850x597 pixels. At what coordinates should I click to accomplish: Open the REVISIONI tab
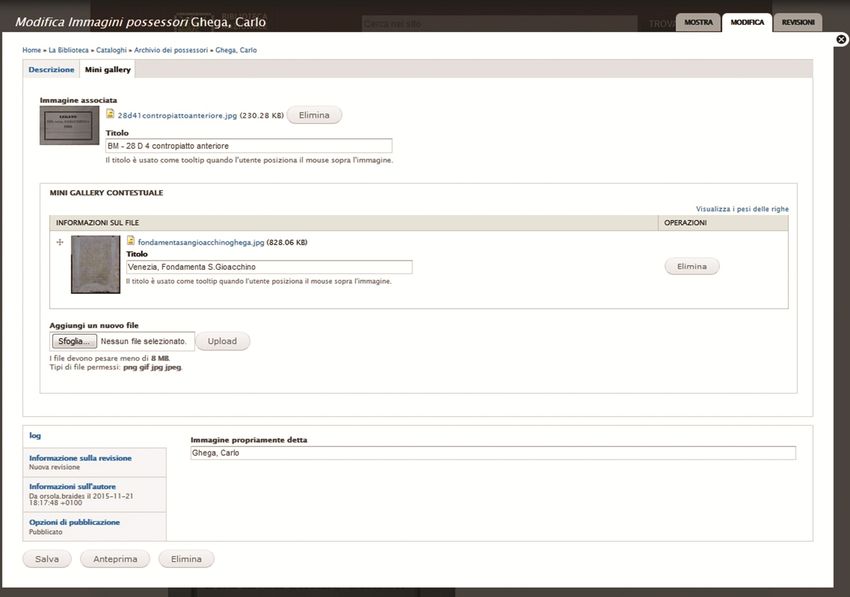point(798,23)
